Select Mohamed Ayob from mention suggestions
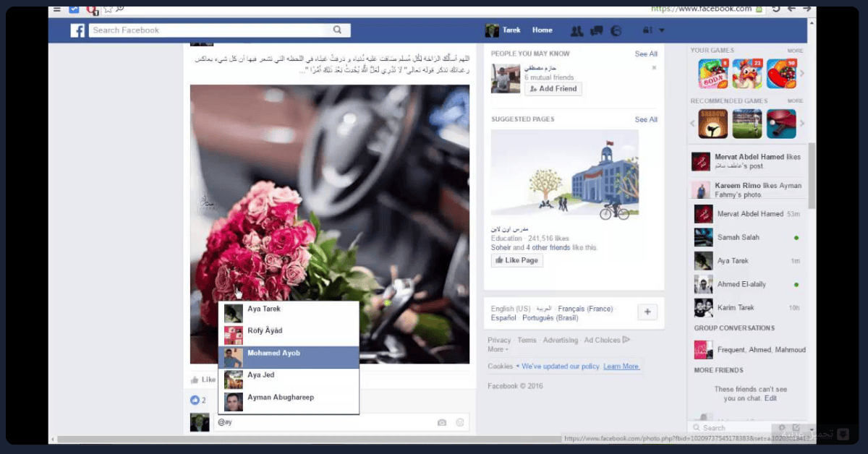Image resolution: width=868 pixels, height=454 pixels. coord(289,357)
